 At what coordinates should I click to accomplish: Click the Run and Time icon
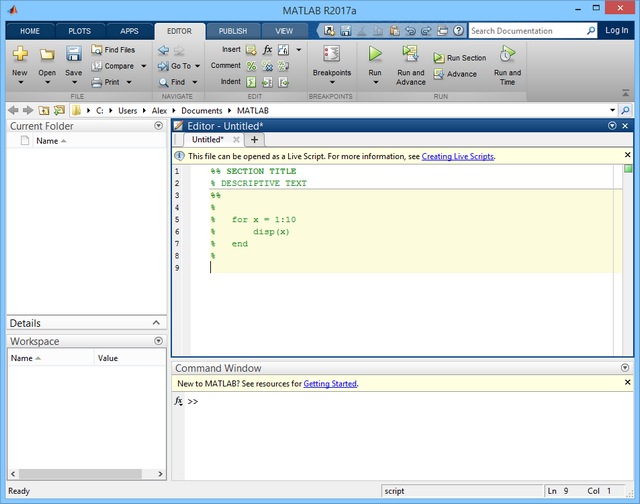507,54
